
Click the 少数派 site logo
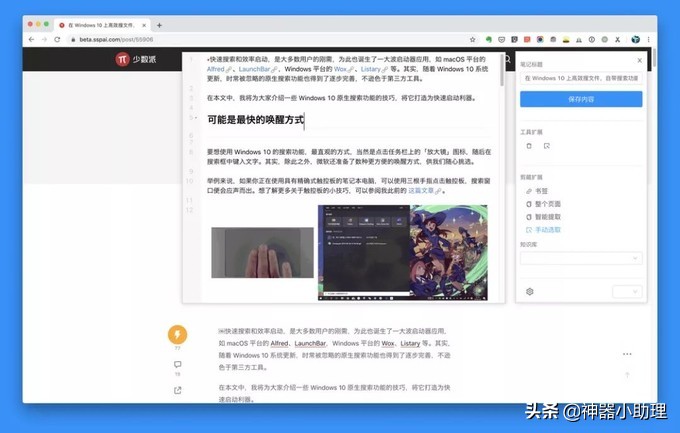(136, 59)
